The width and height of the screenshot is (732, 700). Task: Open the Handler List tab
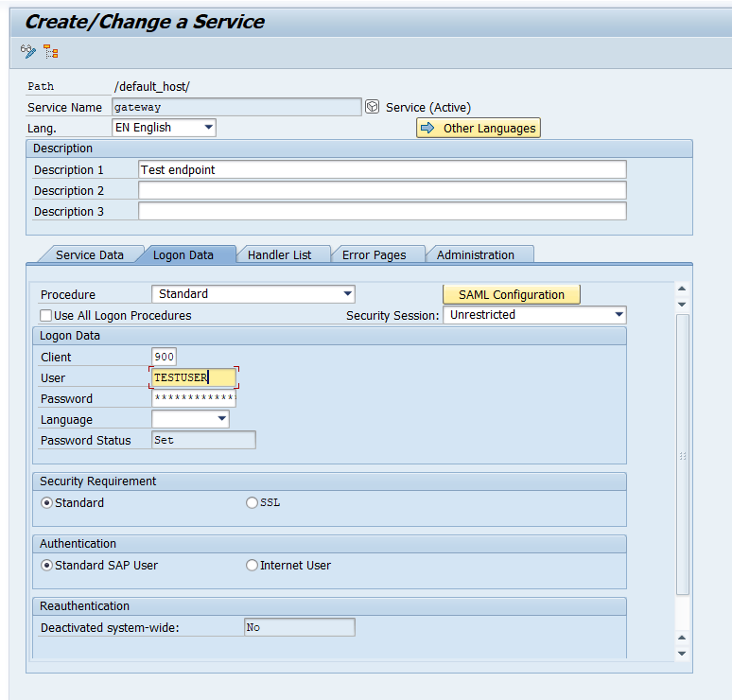[279, 254]
